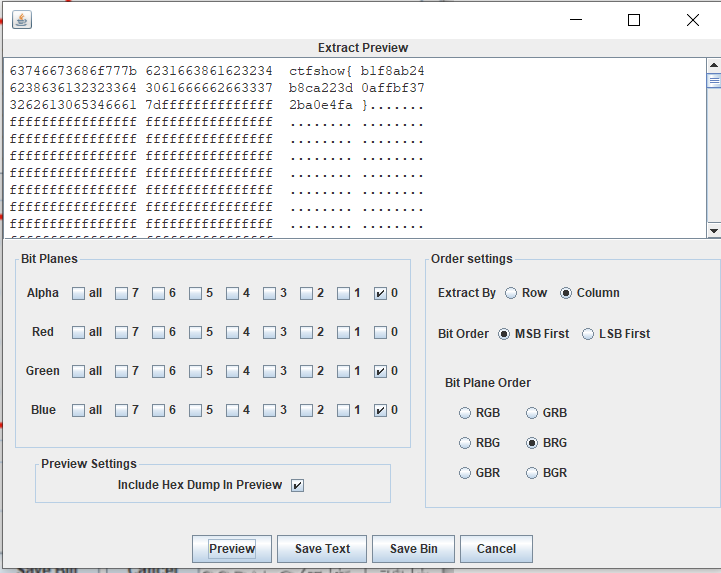Click scrollbar up arrow in Extract Preview
The image size is (721, 573).
pyautogui.click(x=713, y=66)
